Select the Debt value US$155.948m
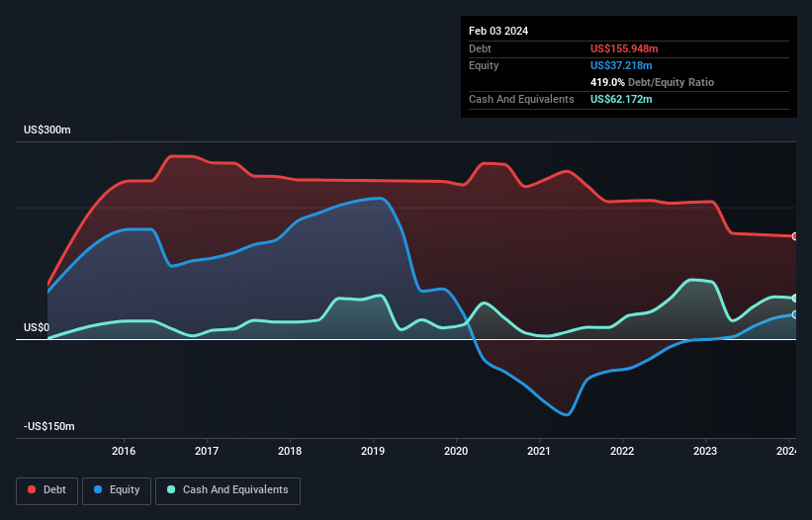Viewport: 812px width, 520px height. [x=624, y=48]
